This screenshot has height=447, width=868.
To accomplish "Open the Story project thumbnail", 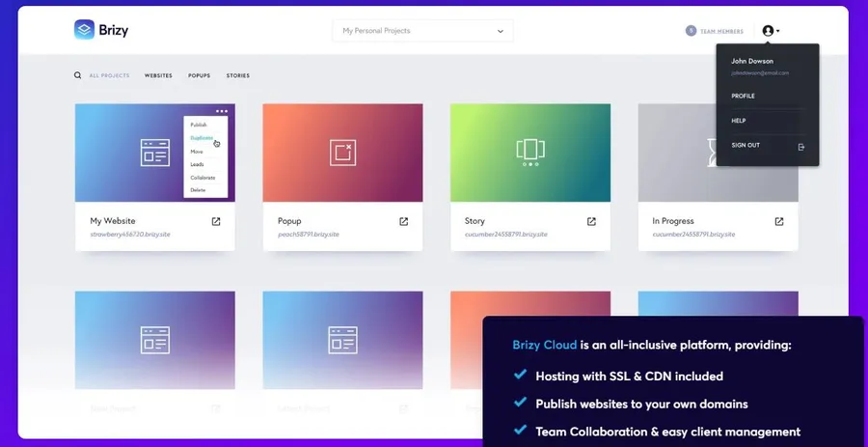I will pyautogui.click(x=529, y=153).
